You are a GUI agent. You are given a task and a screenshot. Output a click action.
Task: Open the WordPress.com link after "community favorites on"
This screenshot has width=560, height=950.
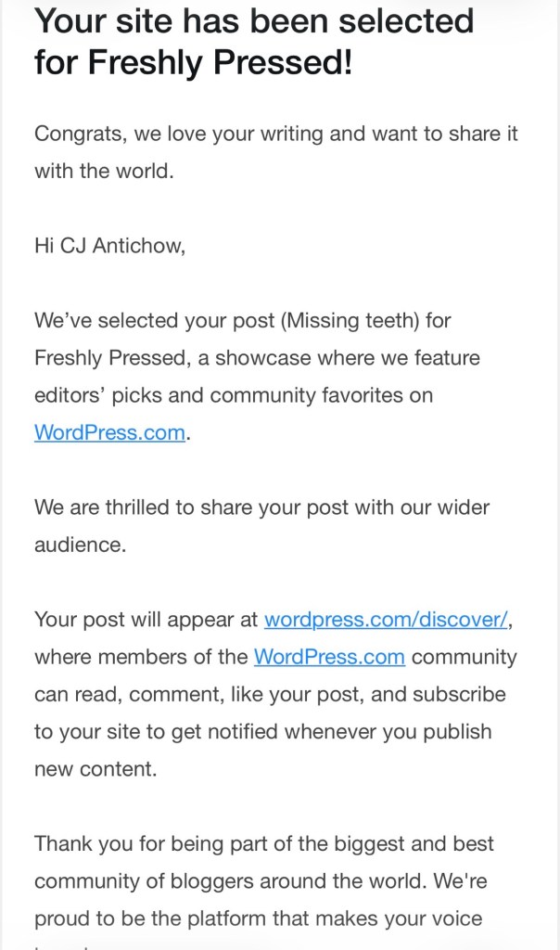(x=109, y=432)
